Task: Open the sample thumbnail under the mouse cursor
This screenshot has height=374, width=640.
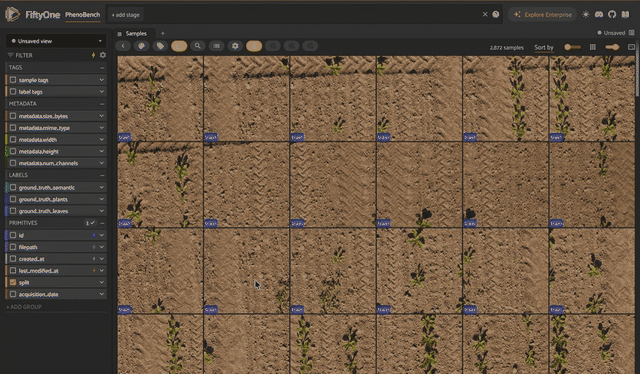Action: (246, 271)
